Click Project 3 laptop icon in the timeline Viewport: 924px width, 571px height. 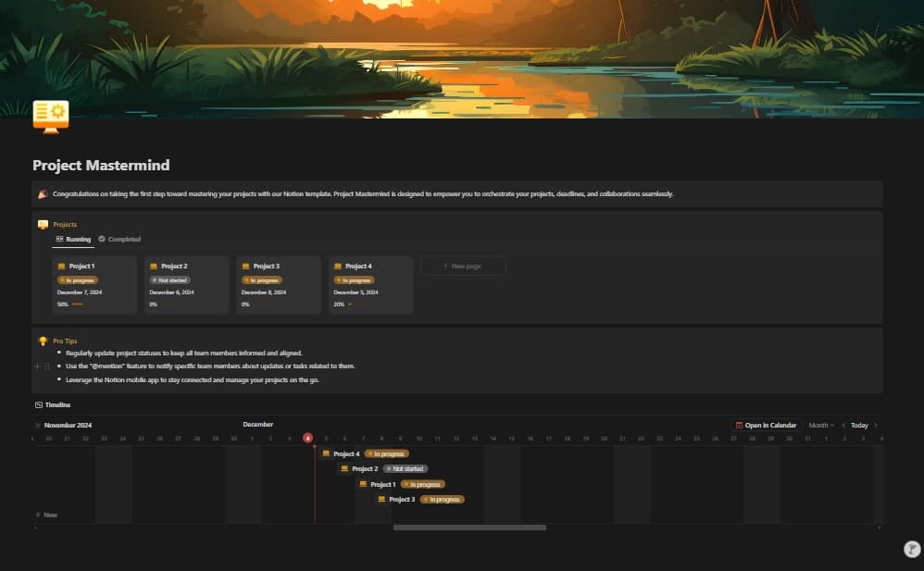click(381, 499)
